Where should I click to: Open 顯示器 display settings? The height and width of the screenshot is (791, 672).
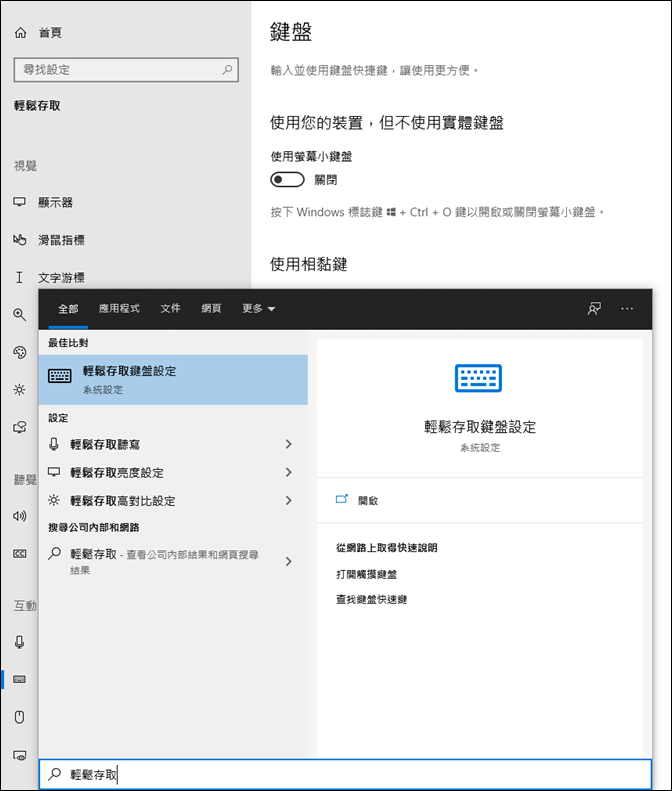click(x=43, y=202)
